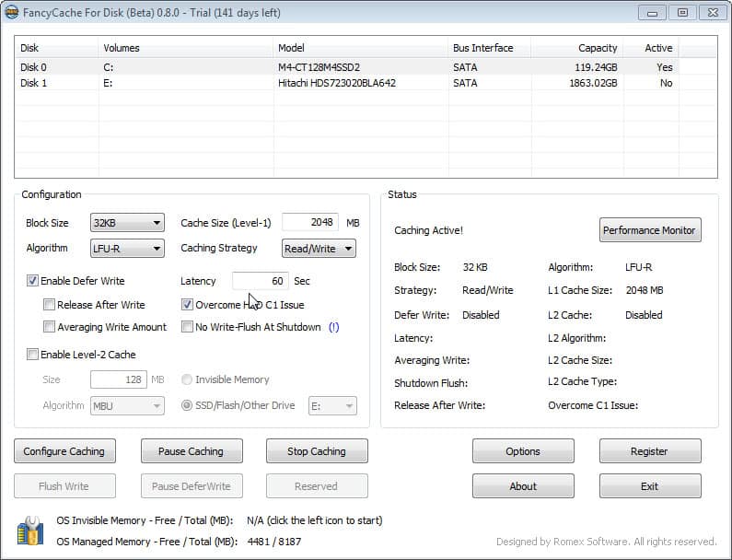Click the Latency seconds input field
732x560 pixels.
click(x=261, y=281)
